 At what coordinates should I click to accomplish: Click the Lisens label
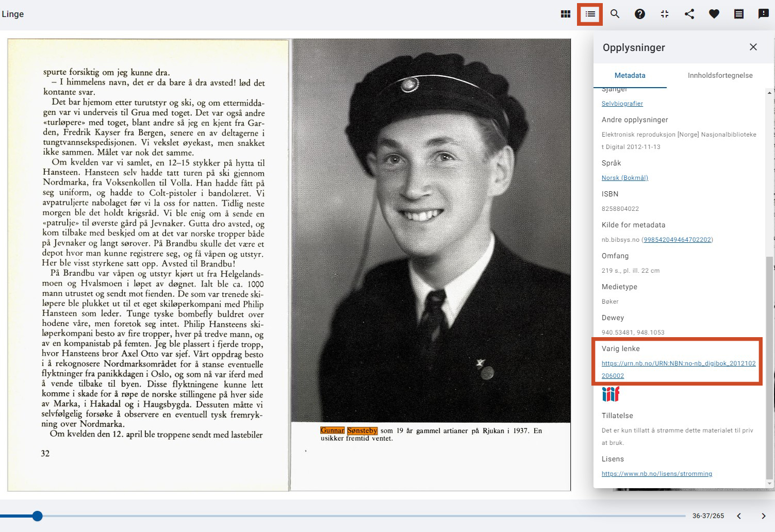point(613,459)
